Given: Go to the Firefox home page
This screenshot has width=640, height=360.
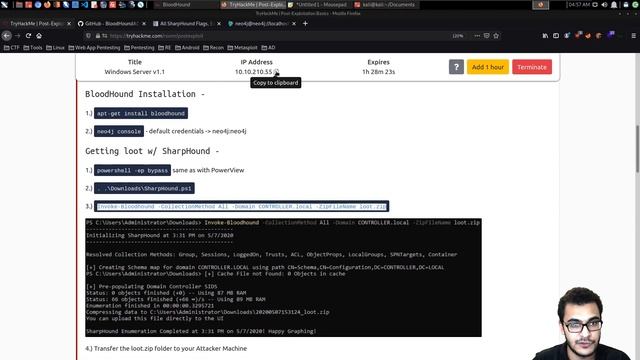Looking at the screenshot, I should coord(39,36).
